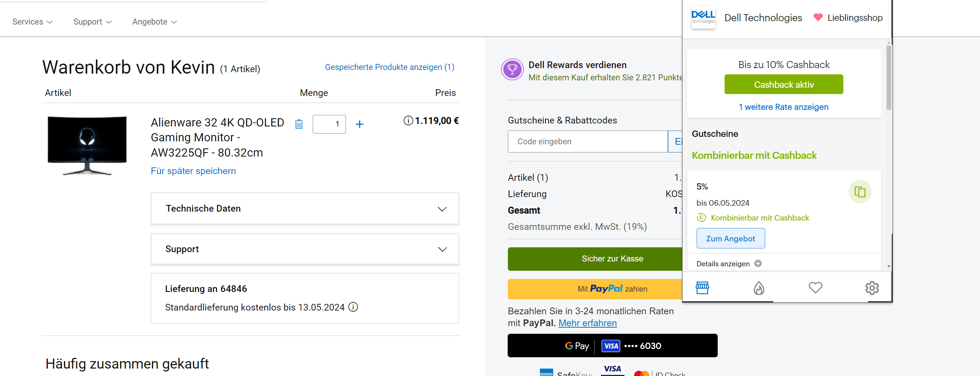Expand the Technische Daten section
Screen dimensions: 980x376
coord(305,208)
